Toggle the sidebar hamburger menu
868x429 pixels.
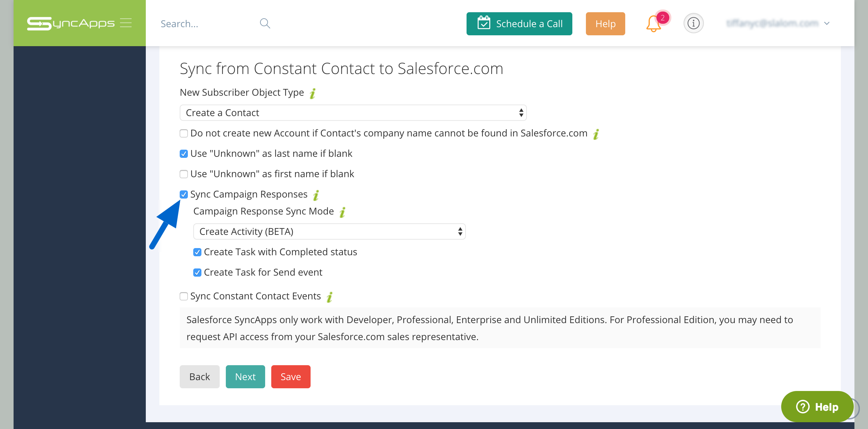pyautogui.click(x=126, y=23)
